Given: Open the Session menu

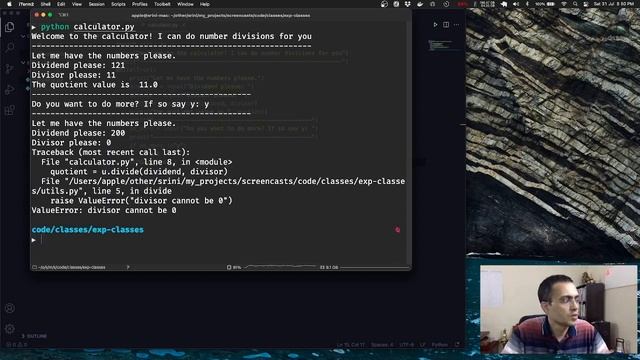Looking at the screenshot, I should point(96,4).
